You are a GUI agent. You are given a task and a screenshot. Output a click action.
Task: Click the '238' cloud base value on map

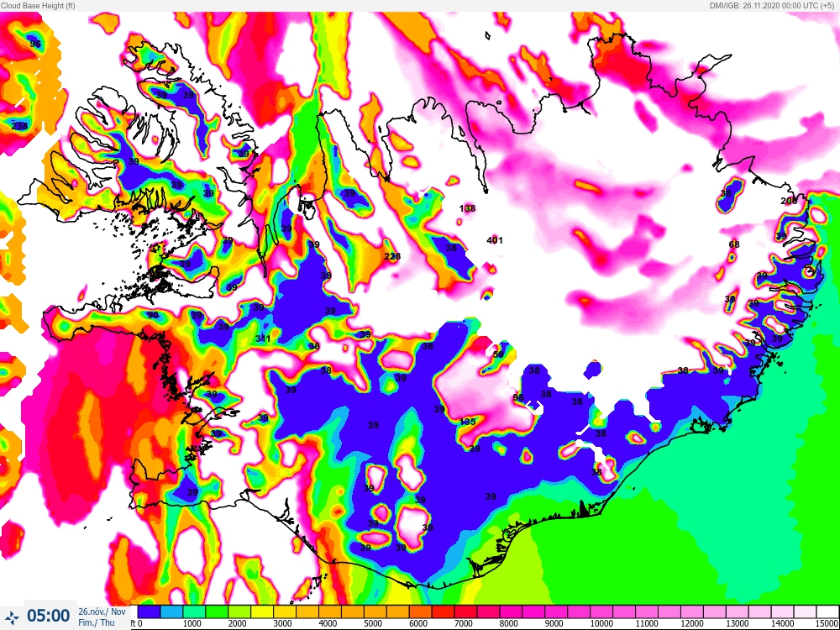tap(19, 126)
